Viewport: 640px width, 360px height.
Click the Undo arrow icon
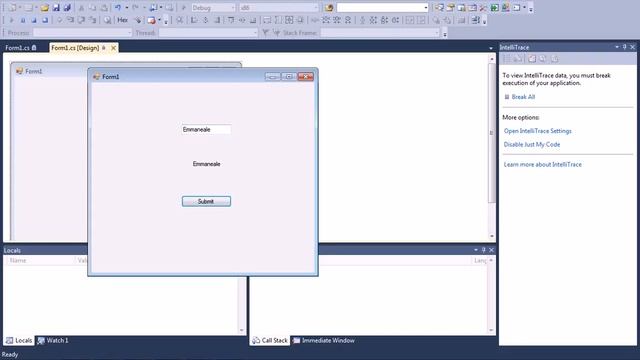tap(118, 8)
